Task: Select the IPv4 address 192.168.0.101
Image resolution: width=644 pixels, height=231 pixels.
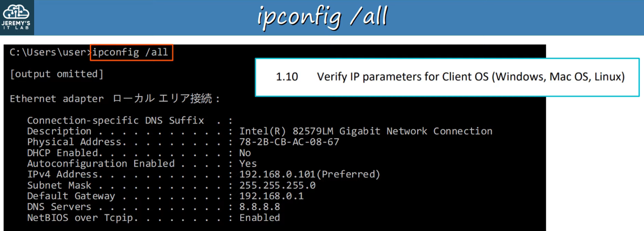Action: [x=277, y=175]
